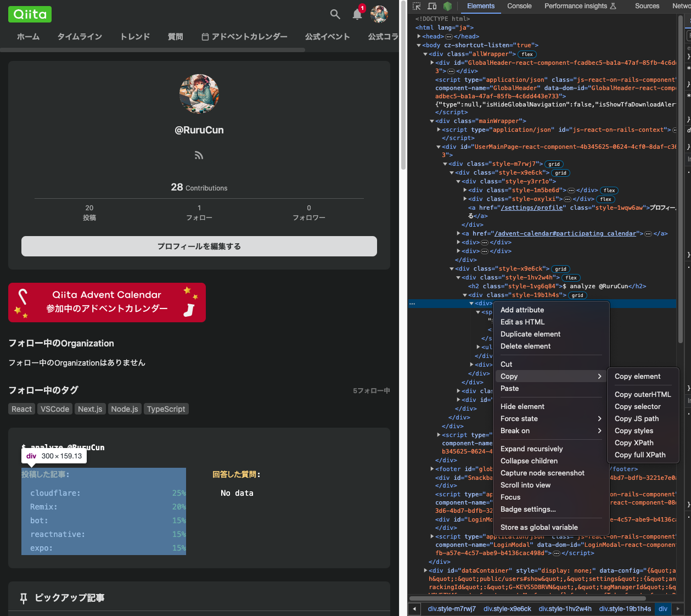Collapse the div class mainWrapper node

(432, 121)
